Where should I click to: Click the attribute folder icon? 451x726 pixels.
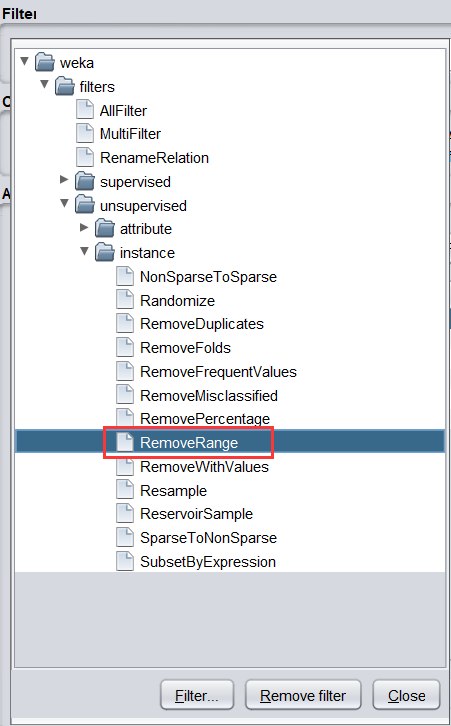(105, 229)
